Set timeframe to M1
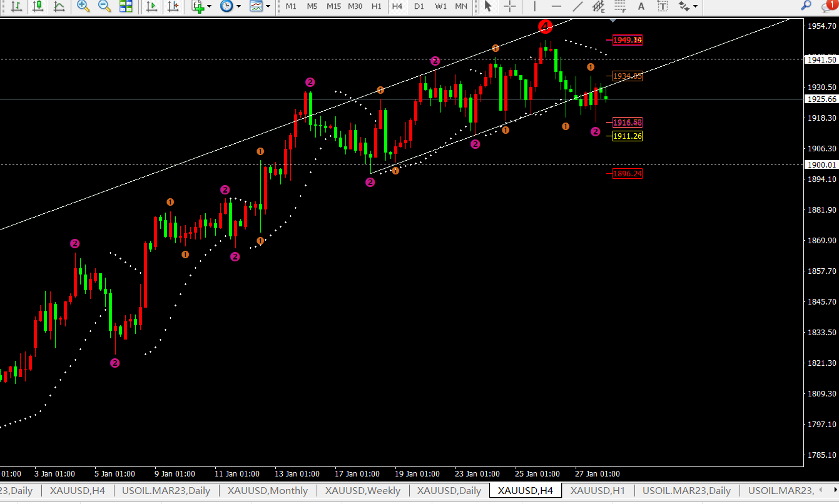The image size is (839, 504). (x=291, y=7)
